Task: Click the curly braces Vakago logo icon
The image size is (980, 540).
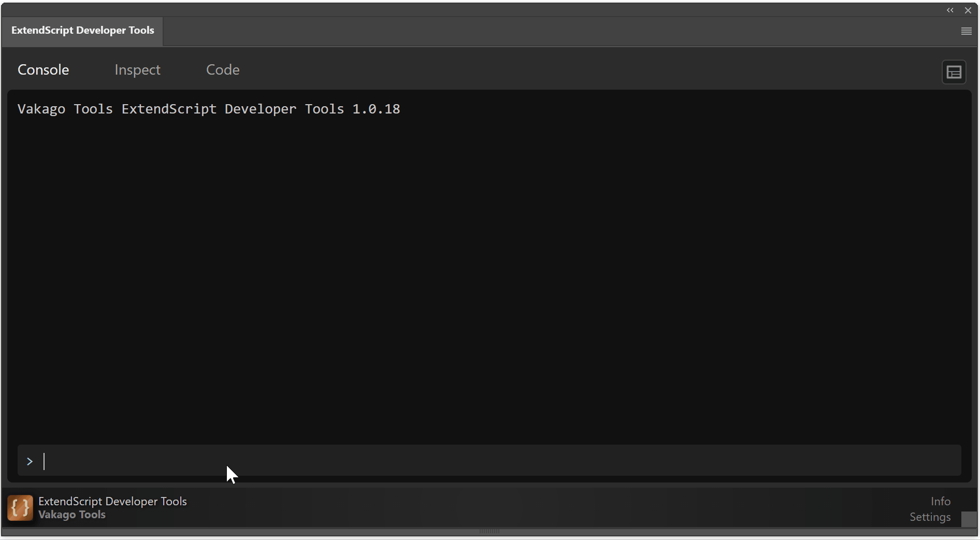Action: (20, 508)
